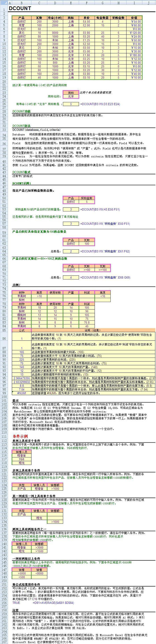The image size is (156, 644).
Task: Select column header E
Action: [x=71, y=3]
